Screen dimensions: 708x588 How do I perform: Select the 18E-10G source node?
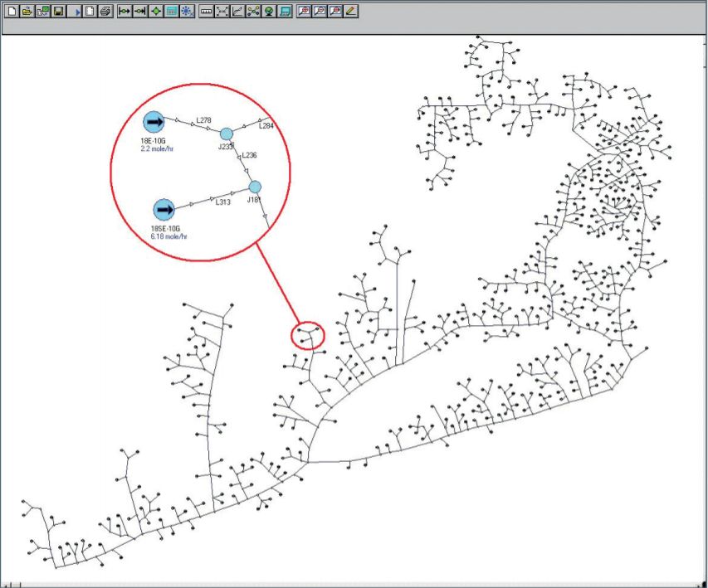(154, 122)
